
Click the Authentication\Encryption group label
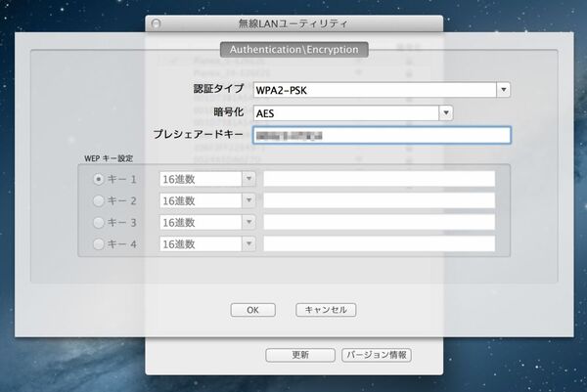(x=294, y=50)
